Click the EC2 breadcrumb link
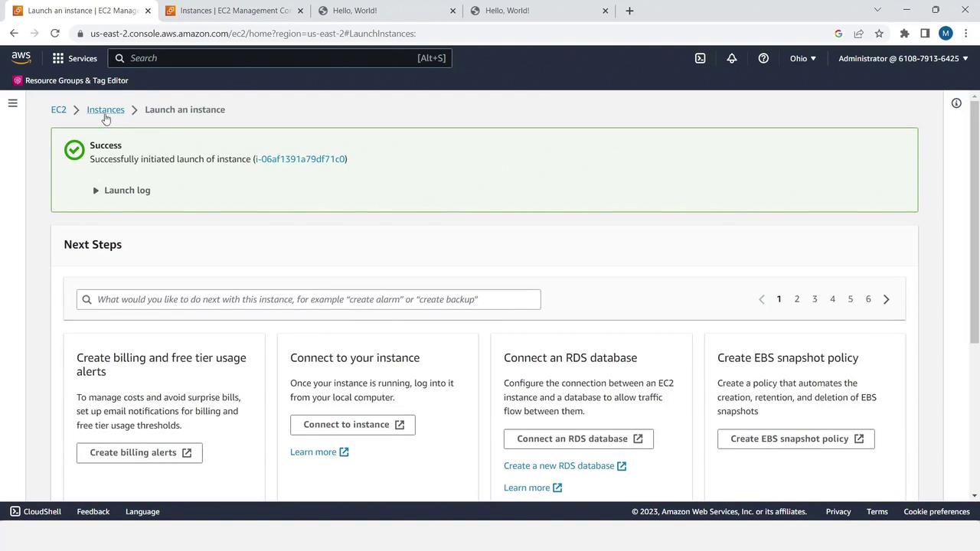The height and width of the screenshot is (551, 980). [59, 109]
